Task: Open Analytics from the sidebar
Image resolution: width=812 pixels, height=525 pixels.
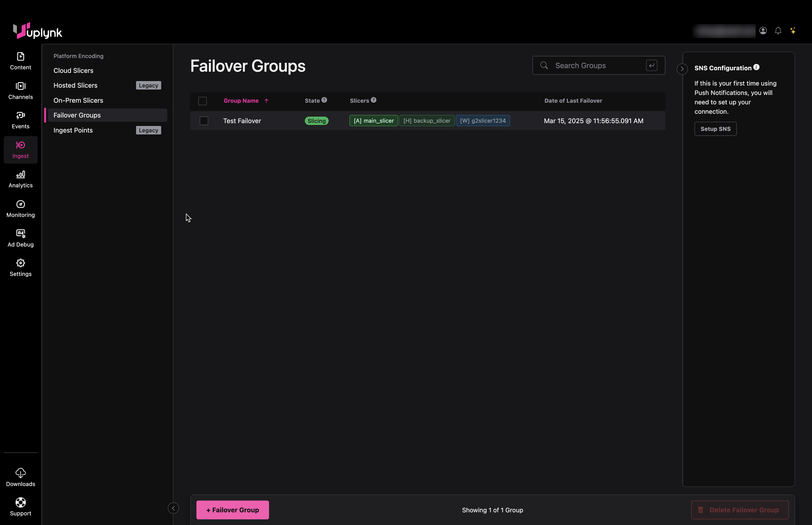Action: coord(20,179)
